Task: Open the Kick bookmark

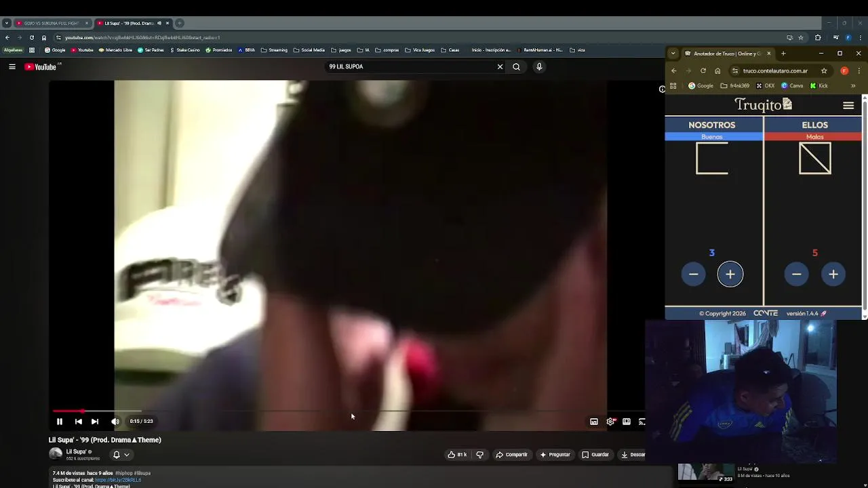Action: [819, 86]
